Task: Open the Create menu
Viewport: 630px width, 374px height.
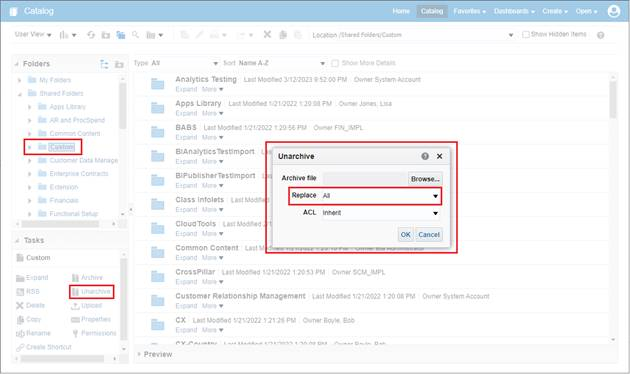Action: [x=555, y=11]
